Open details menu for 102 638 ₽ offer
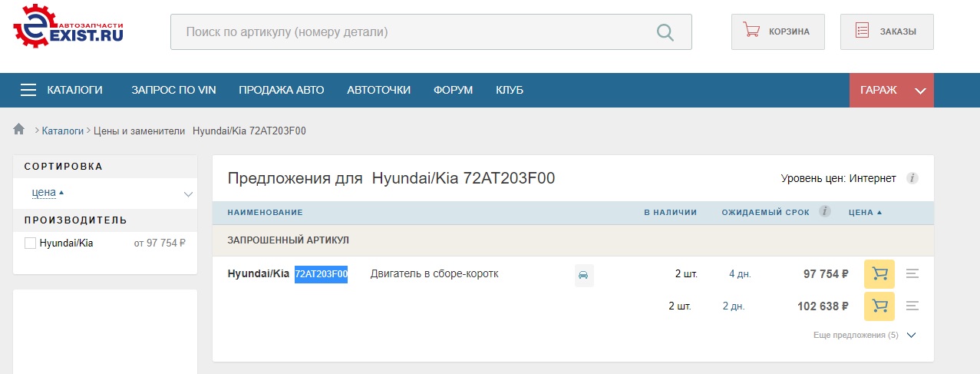Viewport: 980px width, 374px height. point(912,306)
